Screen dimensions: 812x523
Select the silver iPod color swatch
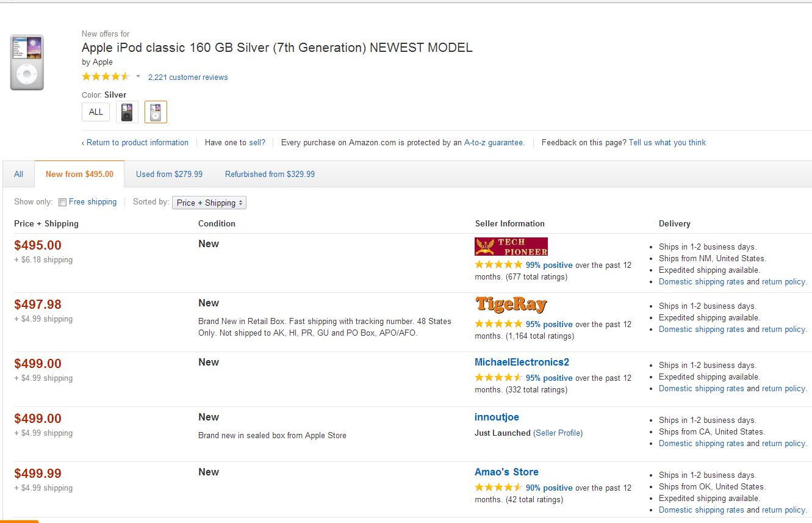[156, 112]
